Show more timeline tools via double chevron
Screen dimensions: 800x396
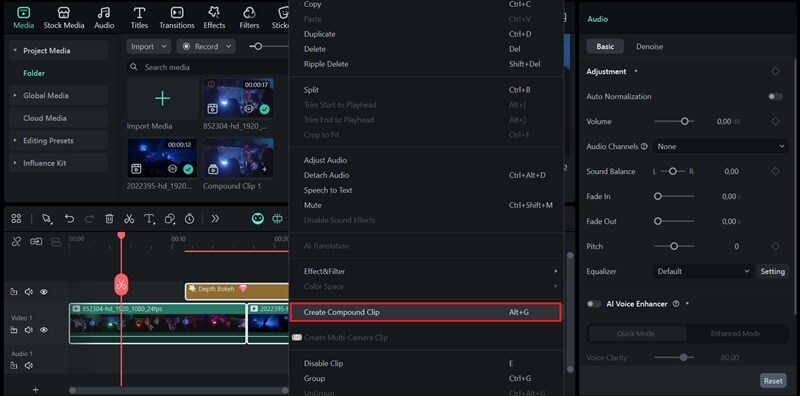[x=215, y=218]
